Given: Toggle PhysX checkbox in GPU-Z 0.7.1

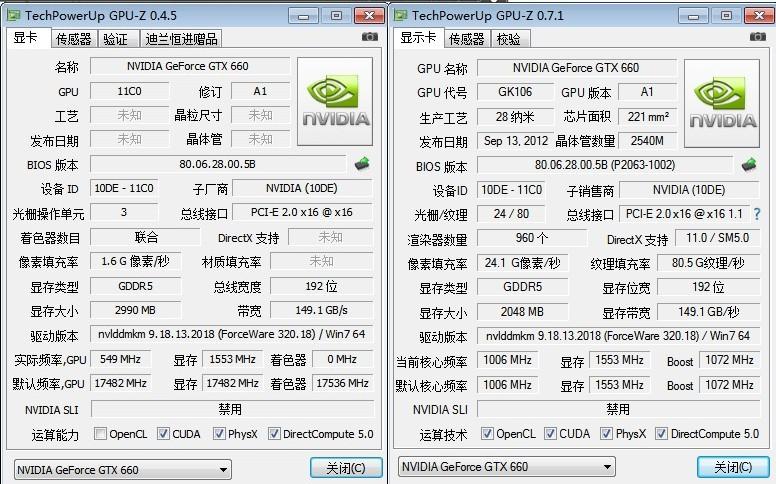Looking at the screenshot, I should point(606,434).
